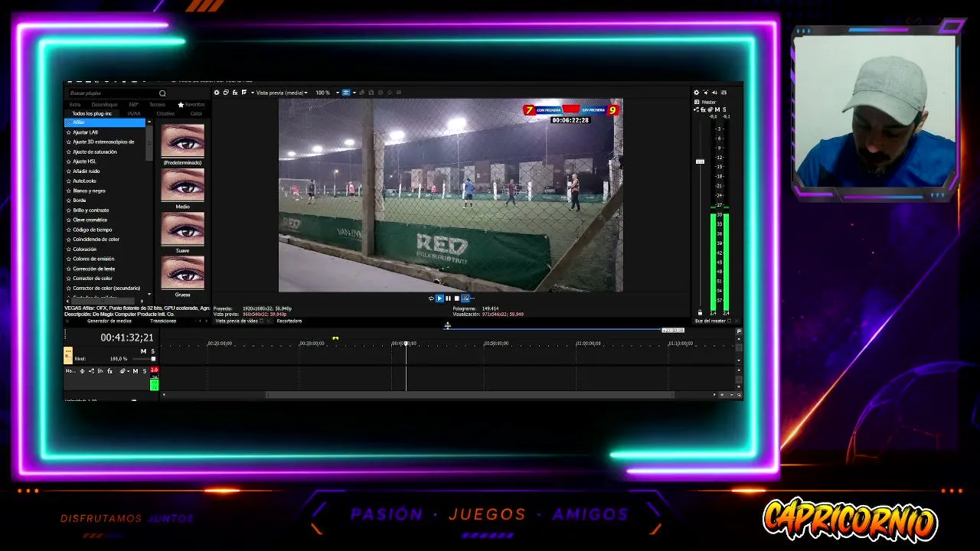Viewport: 980px width, 551px height.
Task: Mute the audio track with M button
Action: pyautogui.click(x=136, y=371)
